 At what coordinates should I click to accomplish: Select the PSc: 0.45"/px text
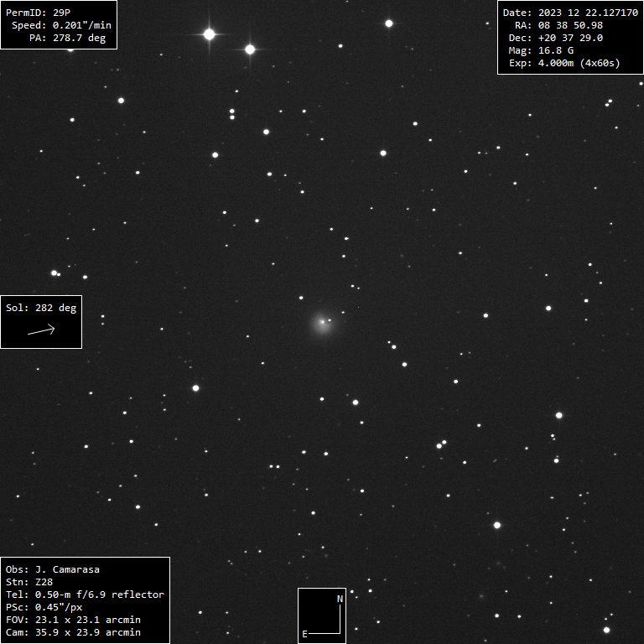pos(44,607)
